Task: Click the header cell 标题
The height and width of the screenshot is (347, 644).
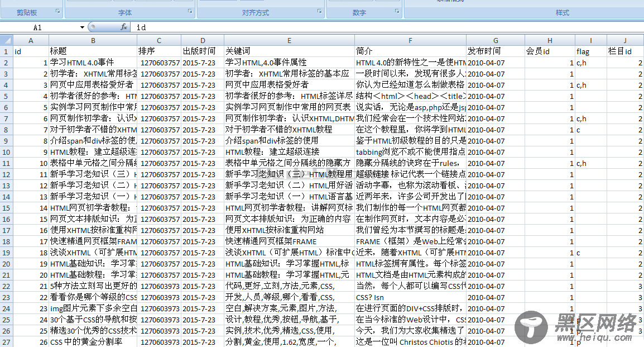Action: pyautogui.click(x=93, y=51)
